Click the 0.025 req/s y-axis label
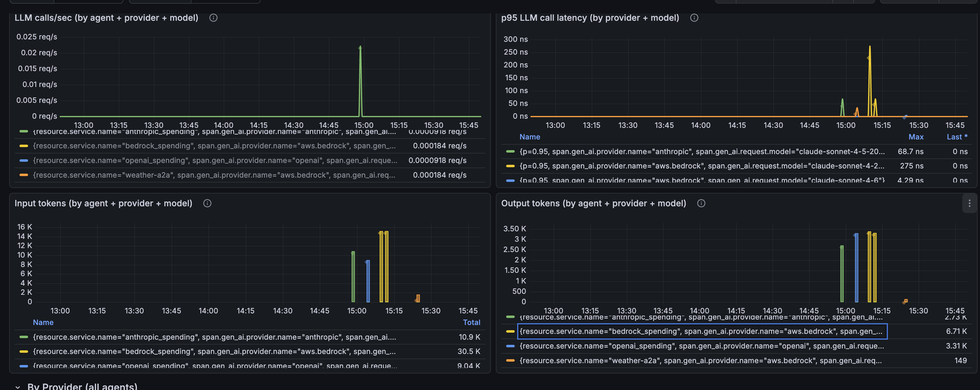Image resolution: width=980 pixels, height=390 pixels. [37, 37]
